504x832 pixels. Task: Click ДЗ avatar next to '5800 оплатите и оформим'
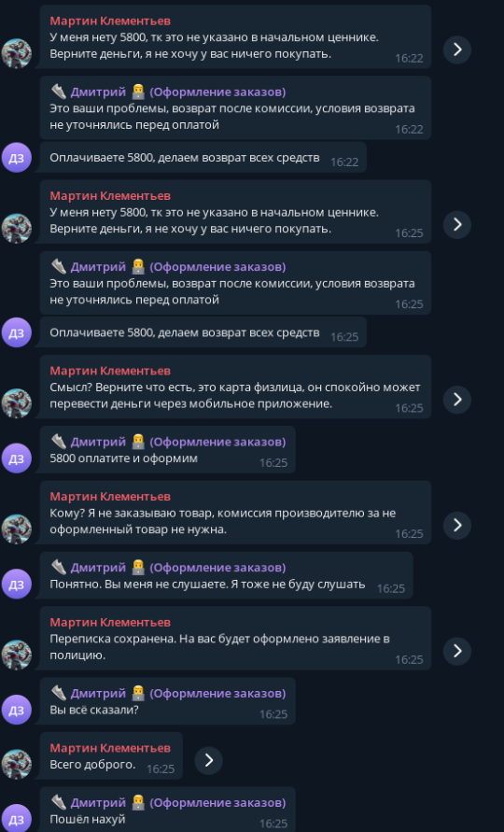(x=17, y=458)
